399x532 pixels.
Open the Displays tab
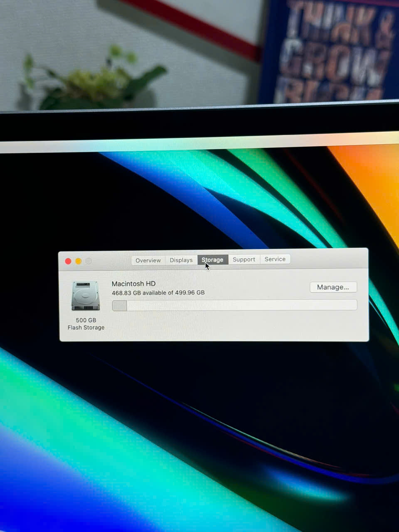[x=181, y=260]
